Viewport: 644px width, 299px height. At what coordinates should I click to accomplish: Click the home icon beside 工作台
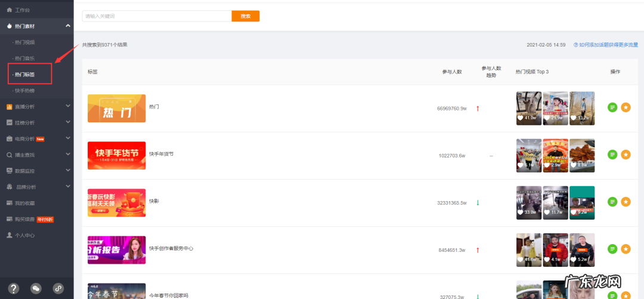coord(9,10)
